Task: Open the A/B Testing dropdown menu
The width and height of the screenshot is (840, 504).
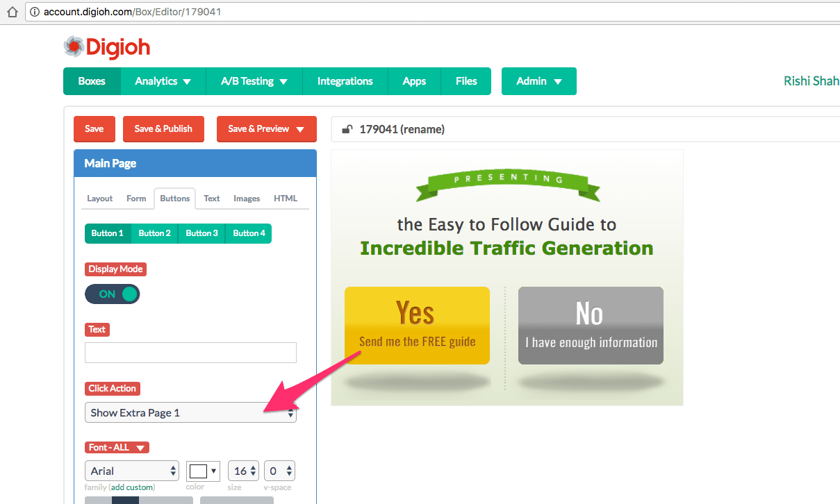Action: point(254,81)
